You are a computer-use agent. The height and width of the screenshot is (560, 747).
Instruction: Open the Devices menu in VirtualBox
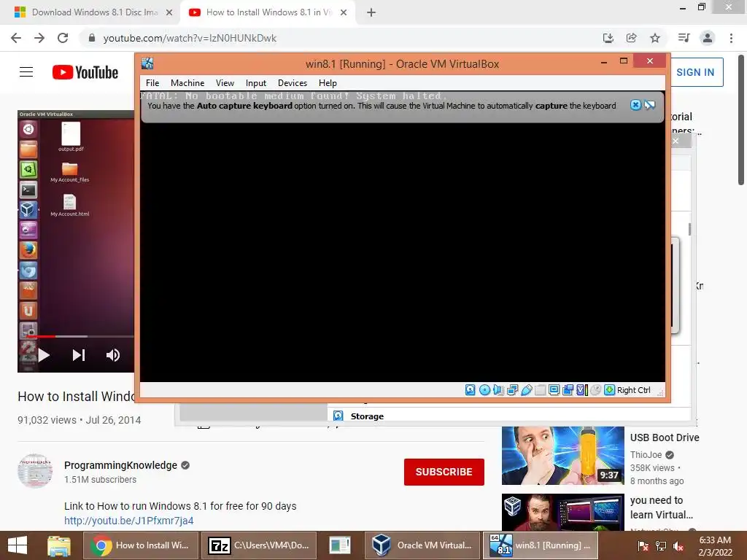[293, 83]
